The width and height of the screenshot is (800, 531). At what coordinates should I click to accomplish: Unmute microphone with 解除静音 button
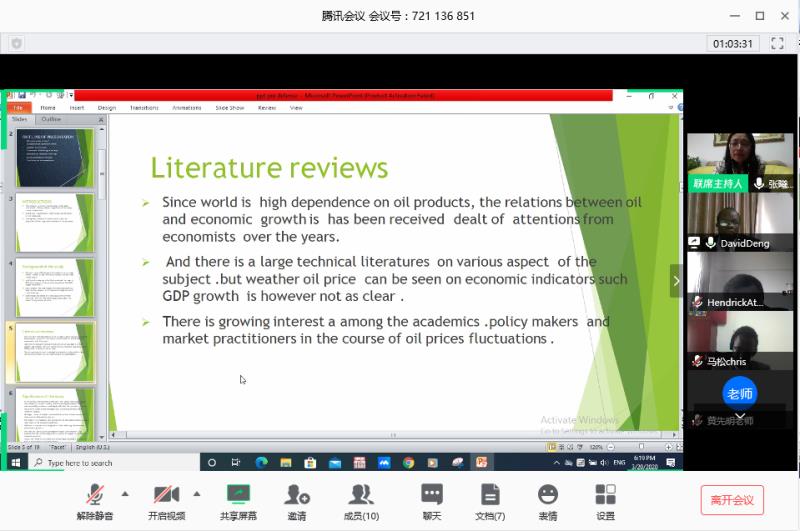pyautogui.click(x=94, y=501)
